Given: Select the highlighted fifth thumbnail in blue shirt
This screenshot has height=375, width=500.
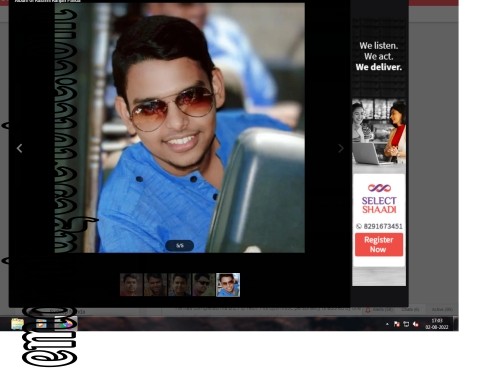Looking at the screenshot, I should click(x=228, y=285).
